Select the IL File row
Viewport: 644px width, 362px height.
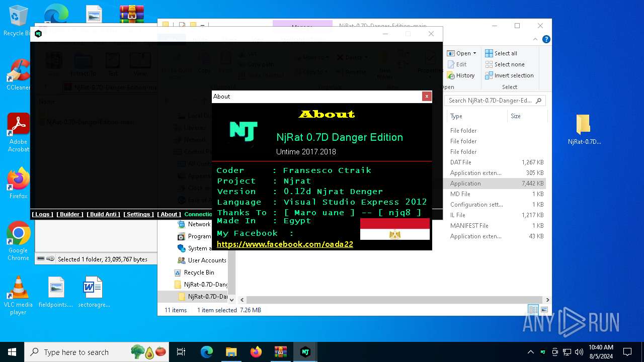pos(496,215)
